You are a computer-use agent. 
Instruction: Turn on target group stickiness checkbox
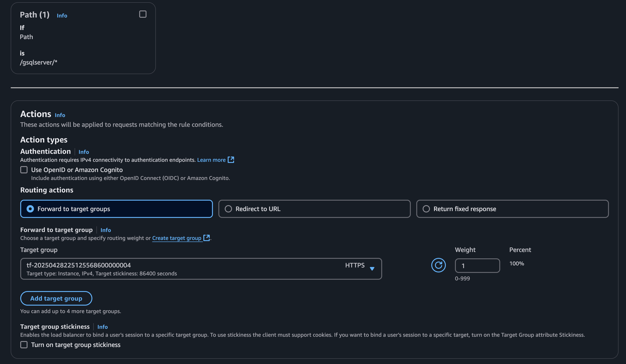tap(24, 345)
